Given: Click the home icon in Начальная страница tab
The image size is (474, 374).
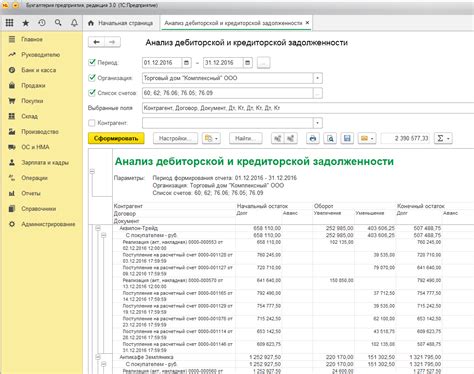Looking at the screenshot, I should coord(91,23).
